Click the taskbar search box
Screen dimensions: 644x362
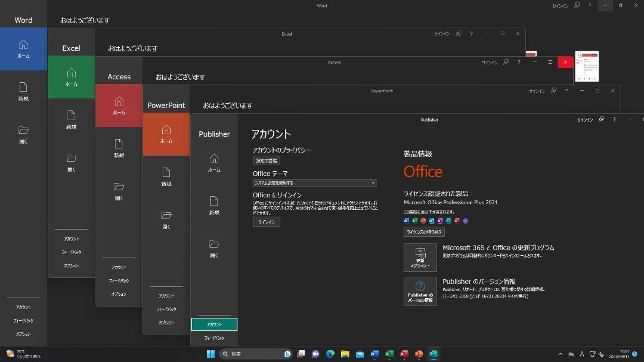pos(255,354)
